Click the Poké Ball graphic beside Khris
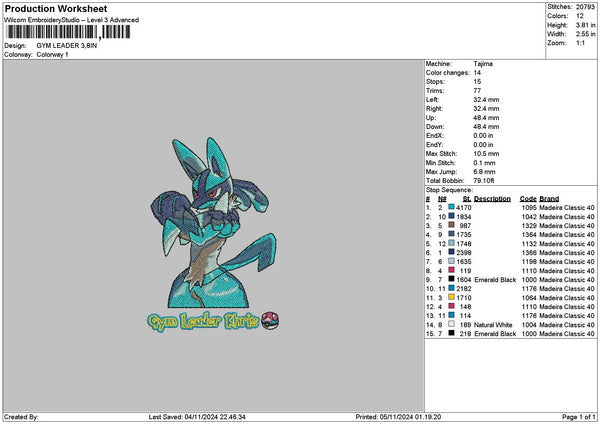 click(x=270, y=321)
